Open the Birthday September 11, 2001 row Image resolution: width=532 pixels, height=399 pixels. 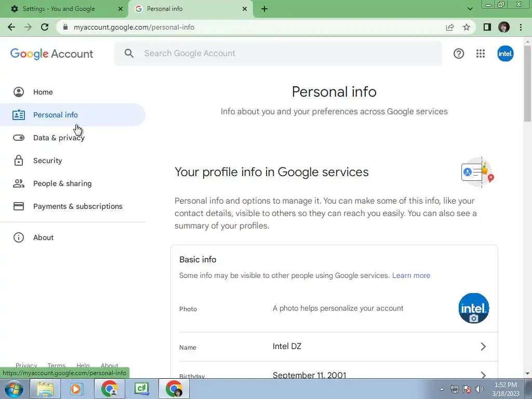pyautogui.click(x=334, y=370)
